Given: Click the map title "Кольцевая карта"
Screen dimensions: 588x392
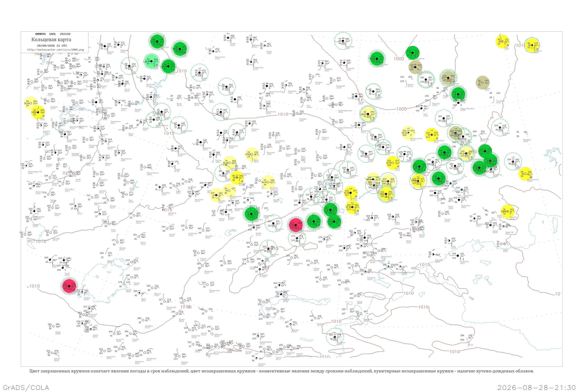Looking at the screenshot, I should tap(51, 40).
